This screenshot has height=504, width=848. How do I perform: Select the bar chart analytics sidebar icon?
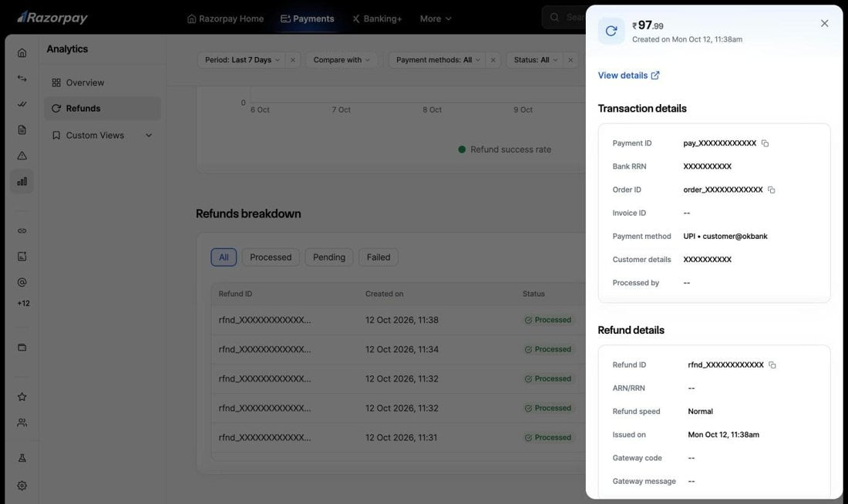(22, 182)
